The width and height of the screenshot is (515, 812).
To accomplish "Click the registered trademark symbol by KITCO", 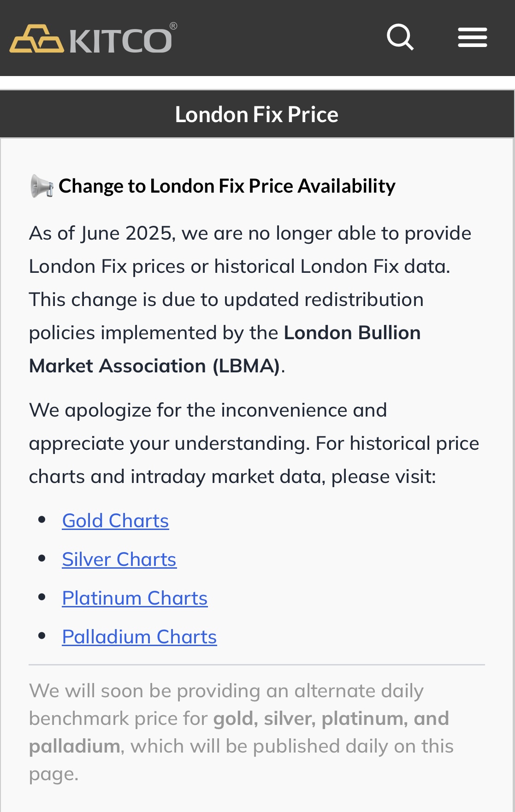I will pos(173,26).
